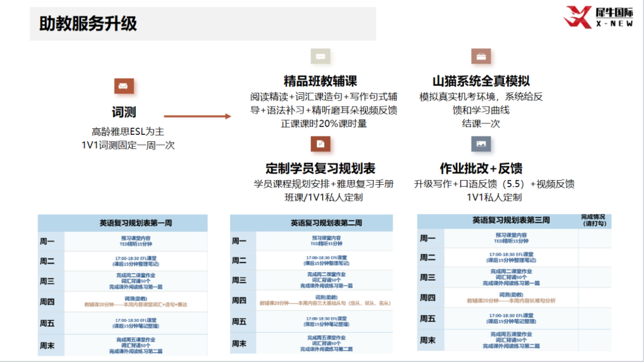Screen dimensions: 644x362
Task: Click the 山猫系统全真模拟 heading
Action: (x=481, y=81)
